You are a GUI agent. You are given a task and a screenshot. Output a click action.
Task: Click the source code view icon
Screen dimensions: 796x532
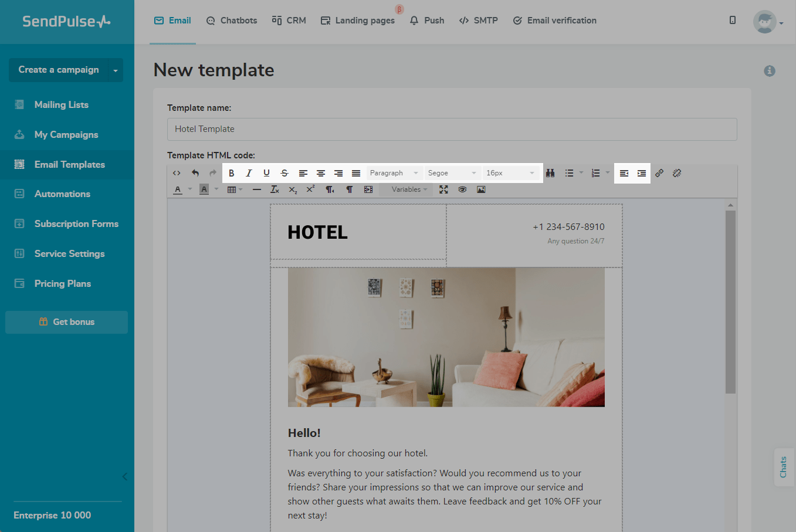177,173
